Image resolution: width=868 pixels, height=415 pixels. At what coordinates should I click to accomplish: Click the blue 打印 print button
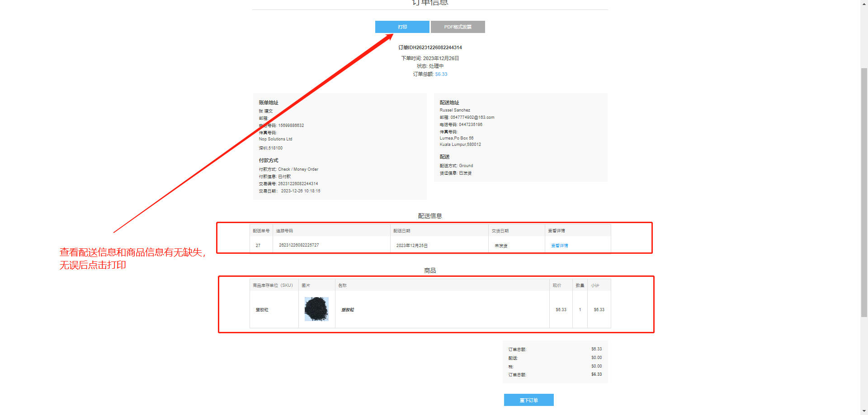(402, 27)
